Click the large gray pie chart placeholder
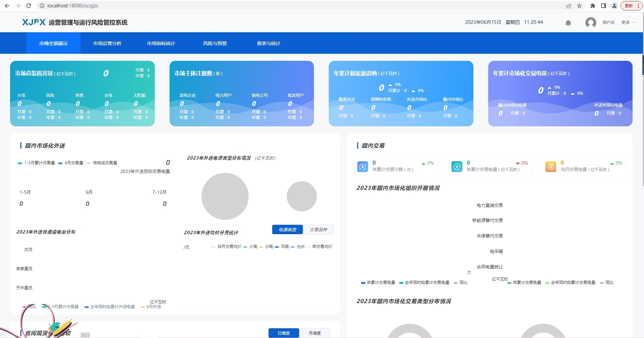This screenshot has width=644, height=338. tap(225, 196)
